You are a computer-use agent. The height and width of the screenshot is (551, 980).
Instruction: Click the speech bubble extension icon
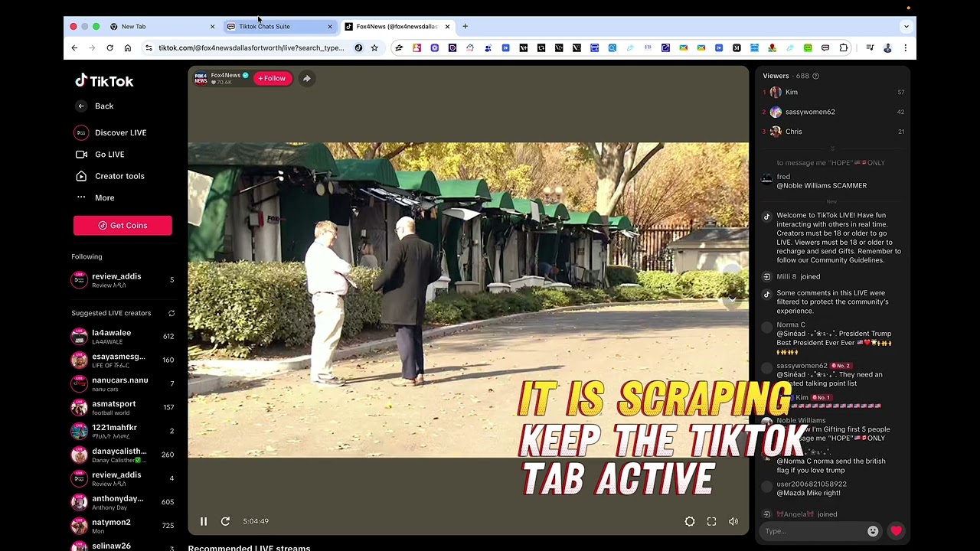(825, 48)
